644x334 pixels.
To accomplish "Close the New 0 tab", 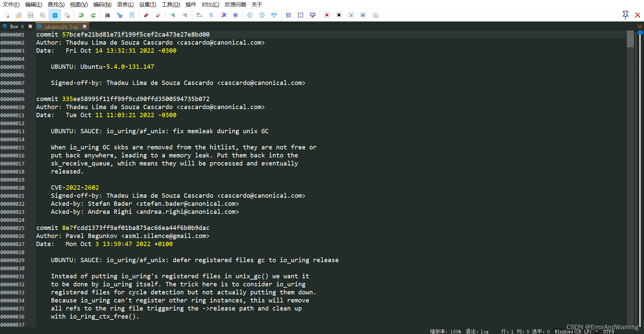I will coord(31,26).
